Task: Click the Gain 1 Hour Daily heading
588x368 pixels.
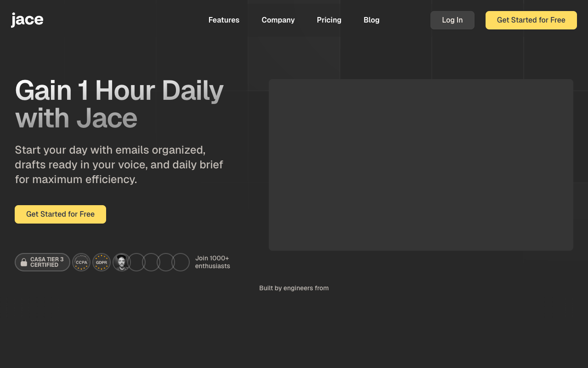Action: [x=119, y=104]
